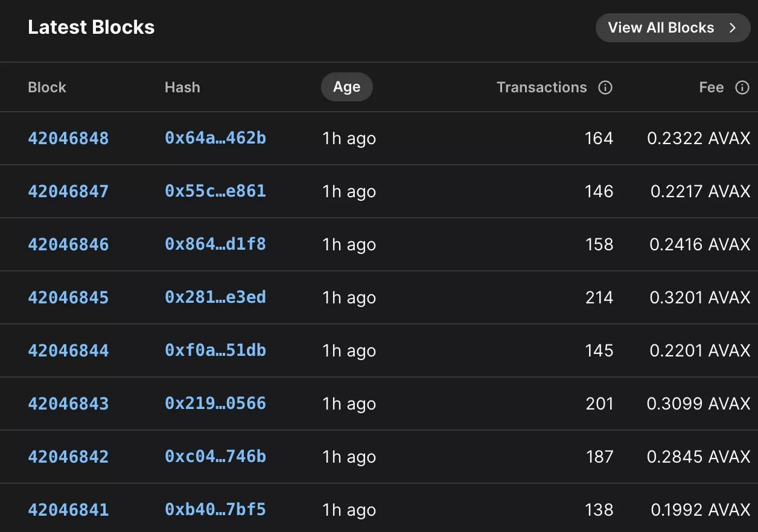Go to block 42046842
The width and height of the screenshot is (758, 532).
pyautogui.click(x=68, y=457)
